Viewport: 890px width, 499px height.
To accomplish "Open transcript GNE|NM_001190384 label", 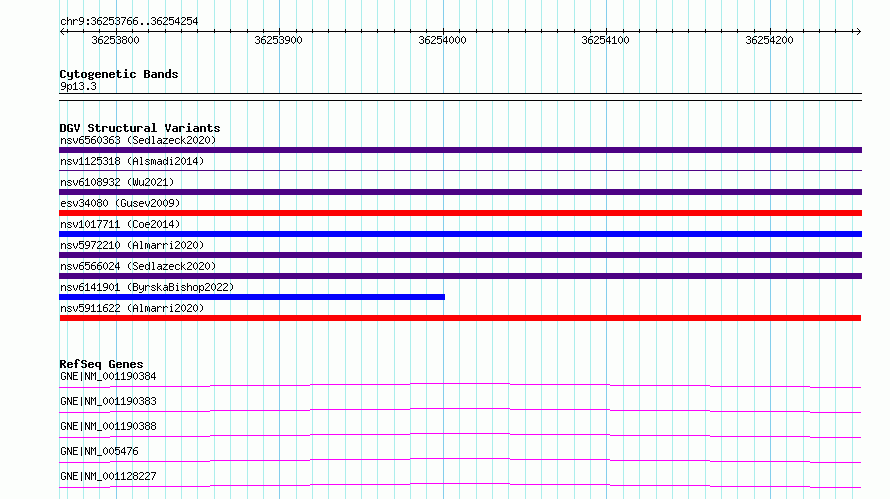I will click(108, 376).
